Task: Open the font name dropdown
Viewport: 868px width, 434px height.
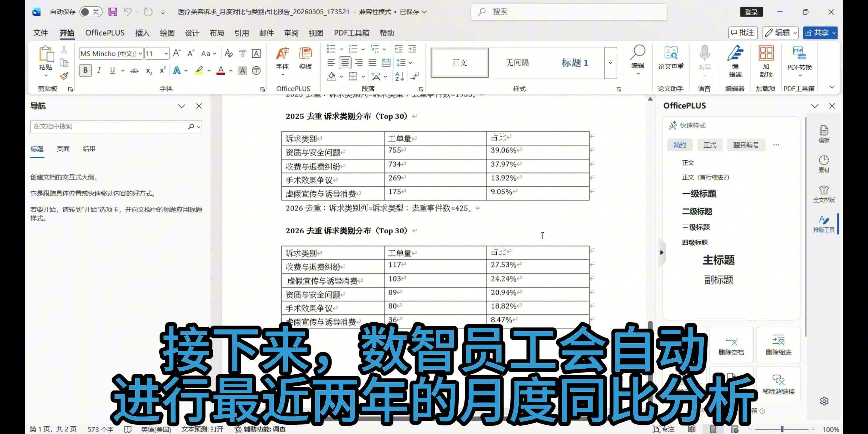Action: pyautogui.click(x=140, y=54)
